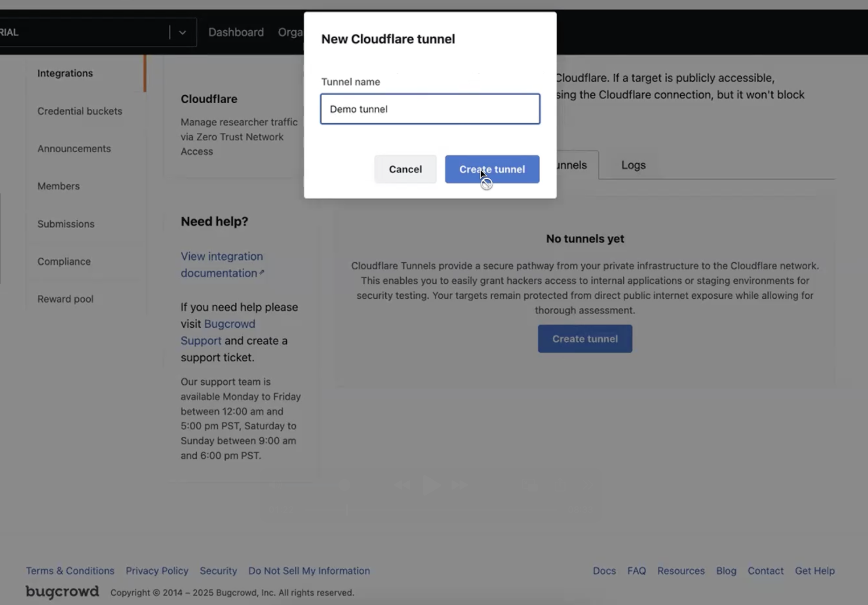Open Resources in the footer
This screenshot has width=868, height=605.
681,571
